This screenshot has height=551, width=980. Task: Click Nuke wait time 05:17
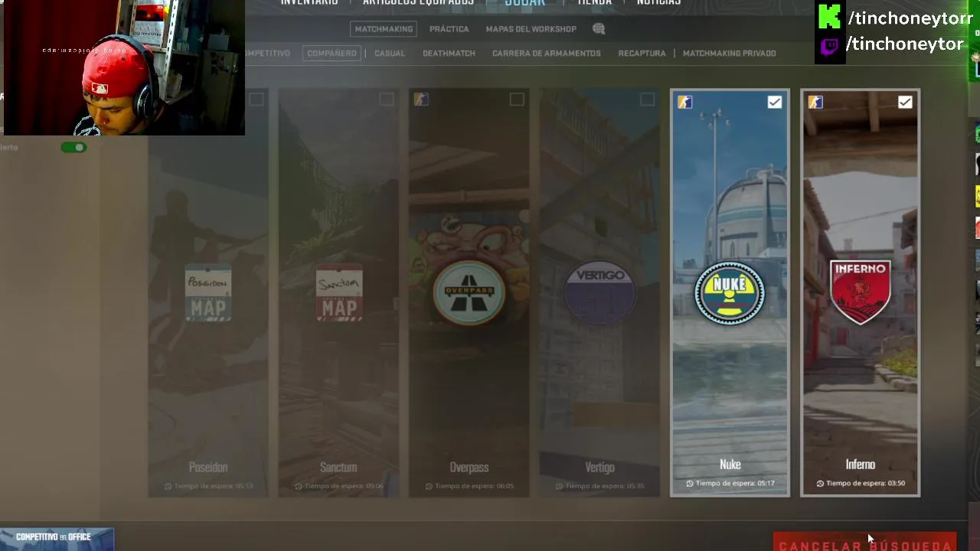730,484
